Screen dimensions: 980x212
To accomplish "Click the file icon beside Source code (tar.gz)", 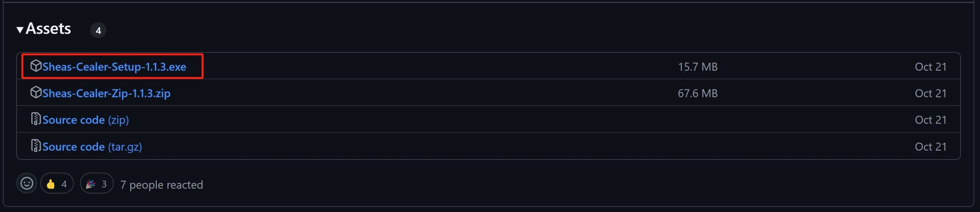I will coord(36,146).
